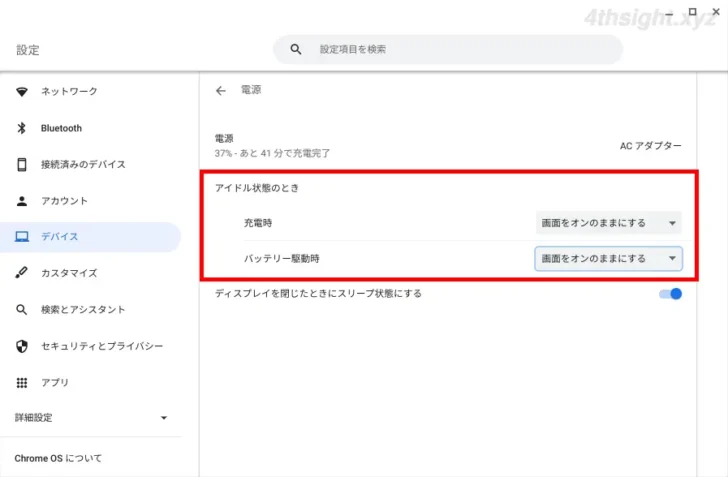Expand the 詳細設定 section

(91, 418)
